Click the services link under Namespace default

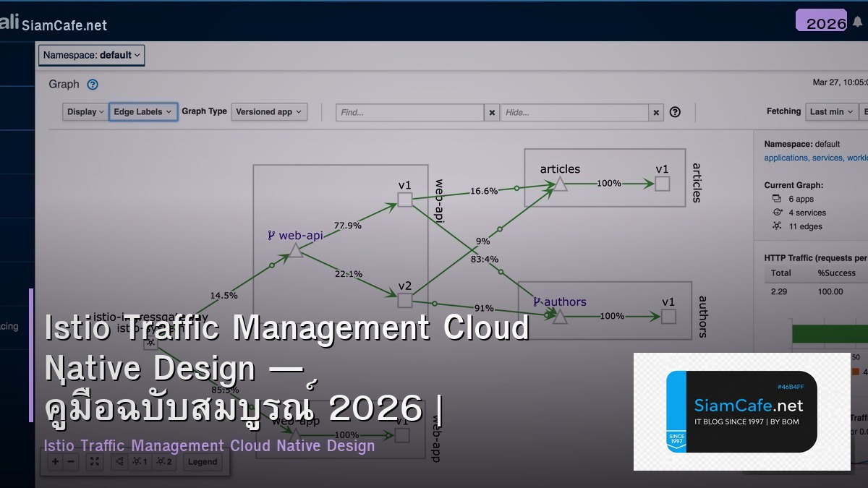(827, 158)
